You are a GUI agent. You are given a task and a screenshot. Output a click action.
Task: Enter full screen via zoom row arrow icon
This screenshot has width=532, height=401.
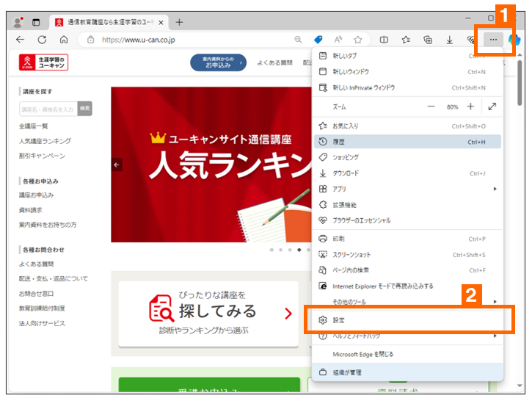(x=492, y=106)
